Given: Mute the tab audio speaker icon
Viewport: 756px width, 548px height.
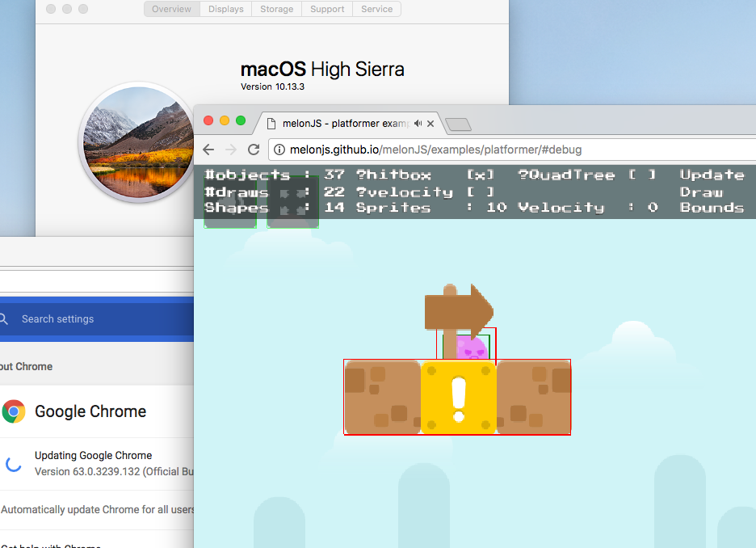Looking at the screenshot, I should coord(418,124).
